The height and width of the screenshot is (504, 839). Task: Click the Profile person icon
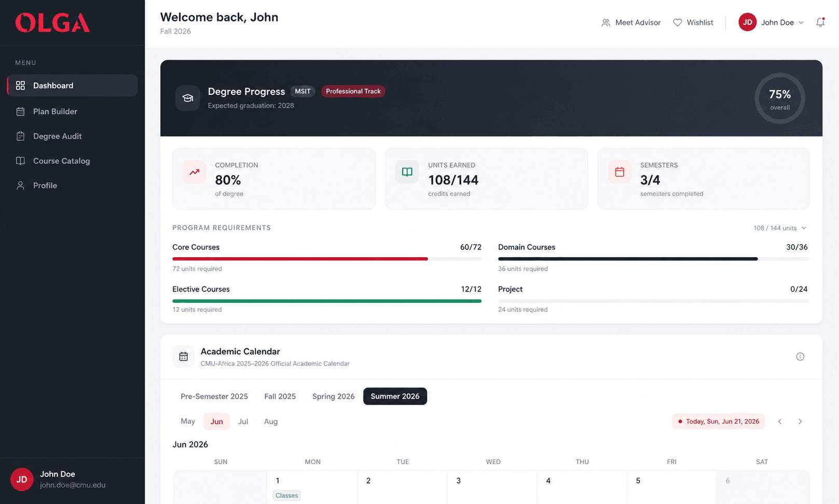coord(20,186)
